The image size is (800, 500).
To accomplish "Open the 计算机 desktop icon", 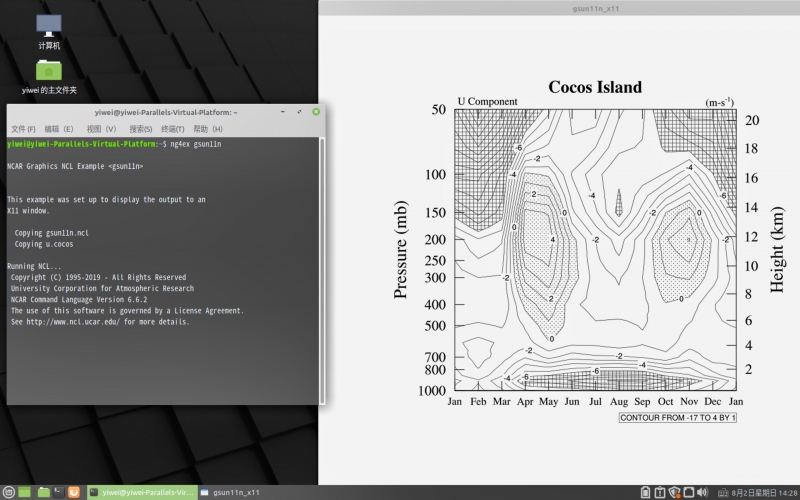I will [48, 27].
